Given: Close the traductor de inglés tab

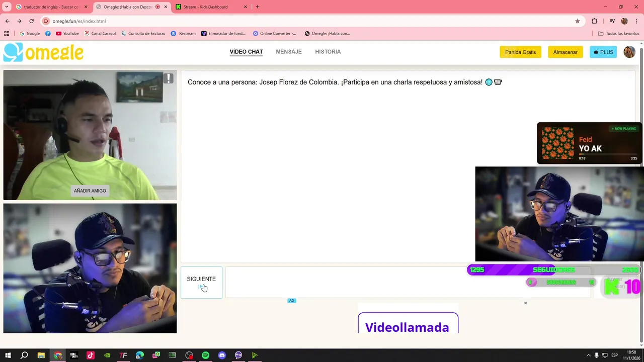Looking at the screenshot, I should (x=86, y=7).
